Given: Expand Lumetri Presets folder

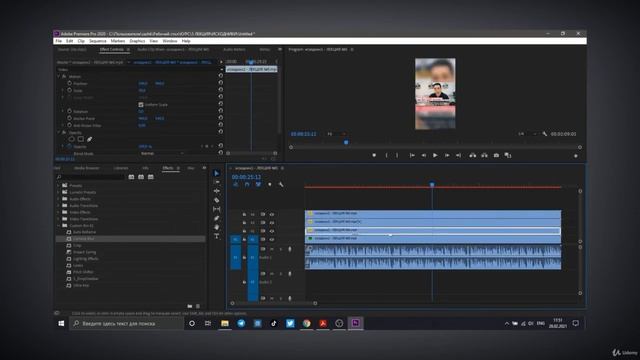Looking at the screenshot, I should [x=59, y=192].
